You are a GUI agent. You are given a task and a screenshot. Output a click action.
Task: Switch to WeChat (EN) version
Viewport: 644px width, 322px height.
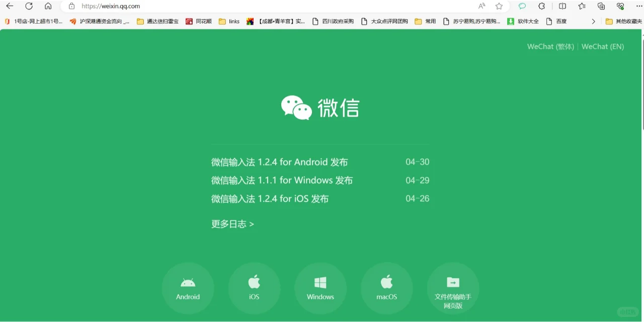[602, 46]
